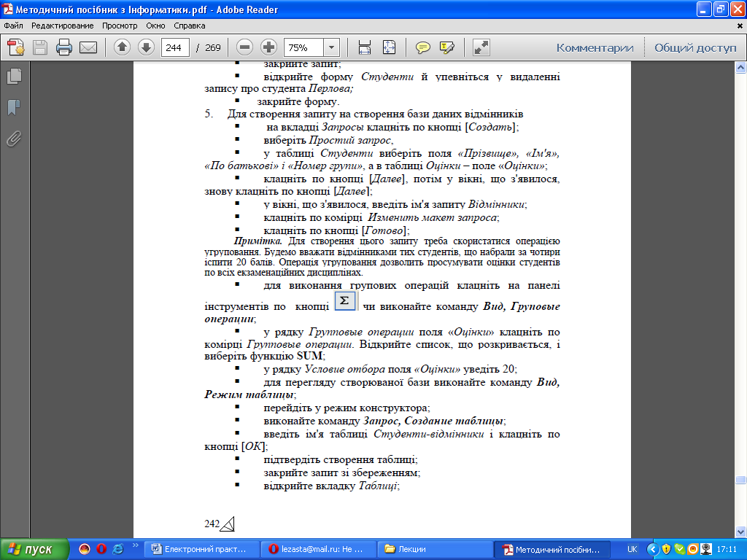The width and height of the screenshot is (747, 560).
Task: Open the Просмотр menu
Action: (x=120, y=26)
